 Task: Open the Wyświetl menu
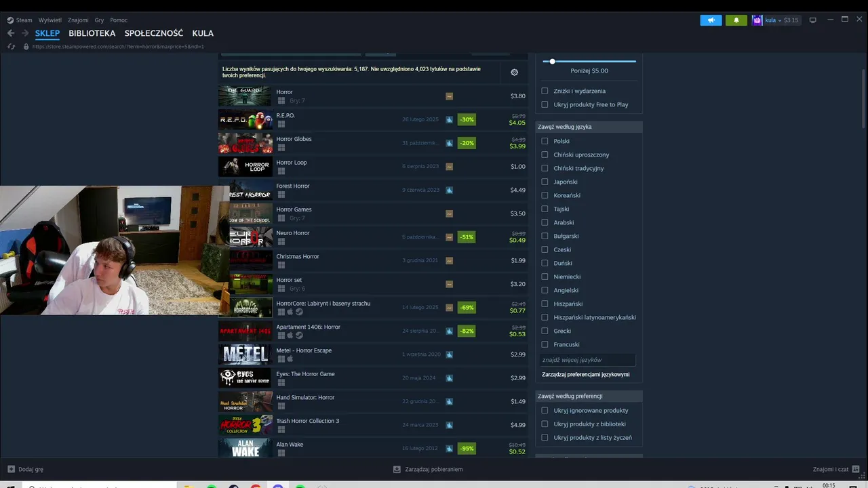50,20
